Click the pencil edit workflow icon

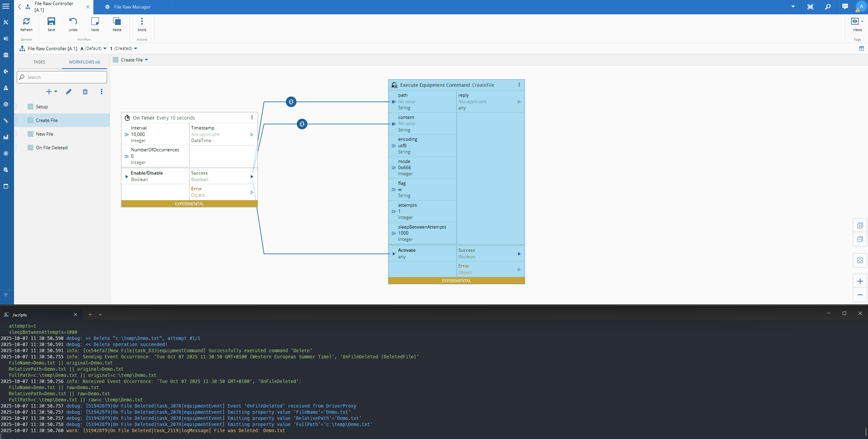pos(69,92)
